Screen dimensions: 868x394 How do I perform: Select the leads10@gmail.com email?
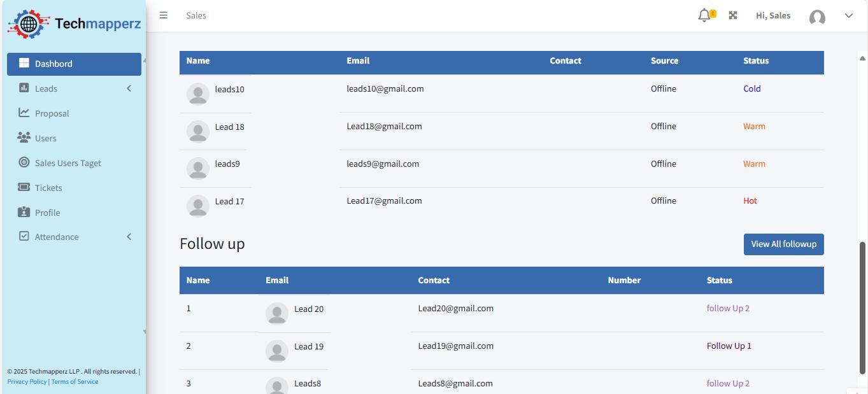click(x=385, y=88)
